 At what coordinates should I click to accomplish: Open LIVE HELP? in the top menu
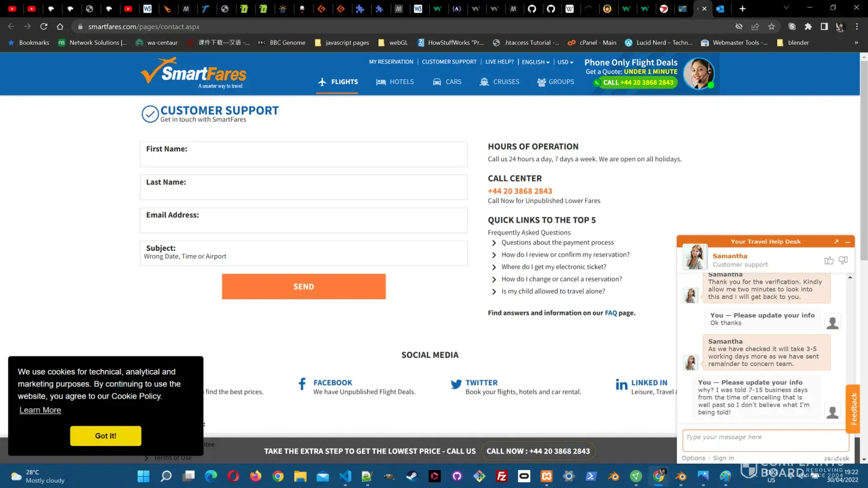[x=499, y=62]
